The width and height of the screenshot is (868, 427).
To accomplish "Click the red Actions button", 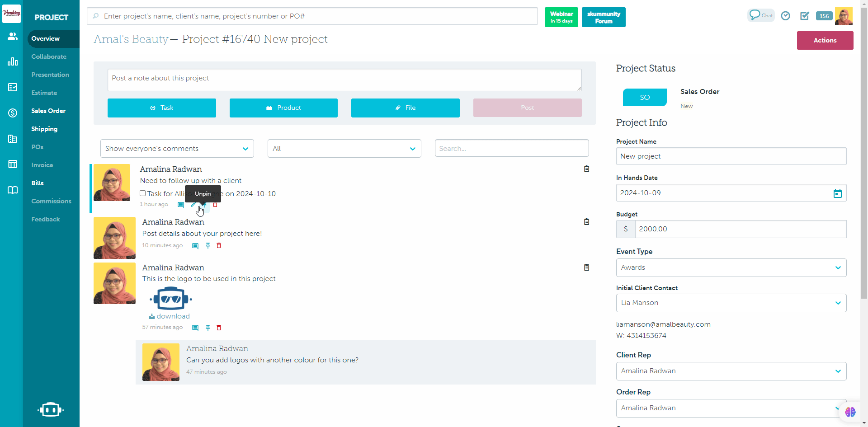I will [x=825, y=40].
